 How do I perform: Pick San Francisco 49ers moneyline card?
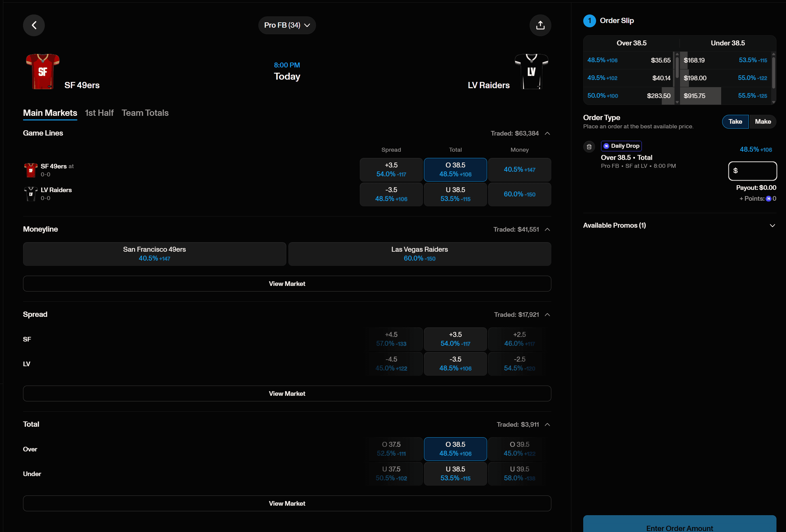[155, 254]
